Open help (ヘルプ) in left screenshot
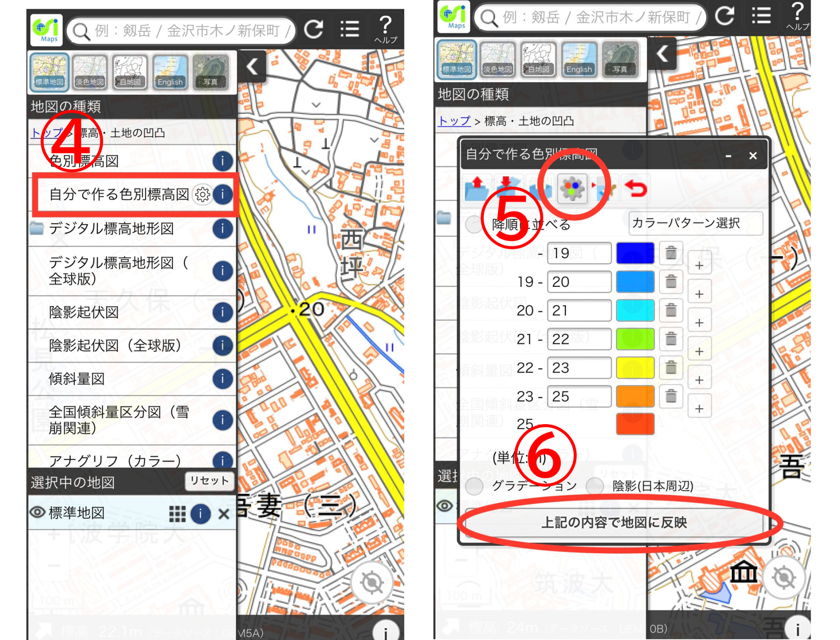 [385, 29]
